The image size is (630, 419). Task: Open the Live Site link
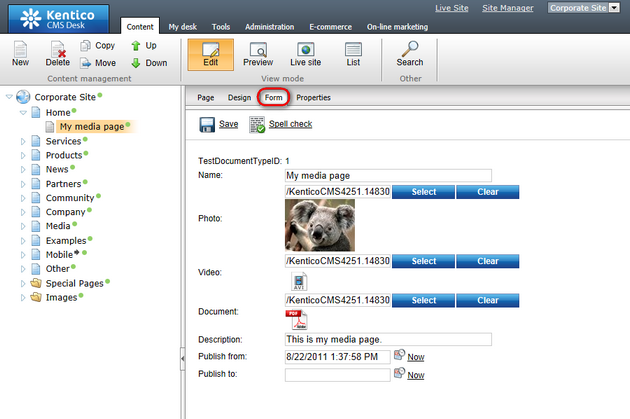452,8
